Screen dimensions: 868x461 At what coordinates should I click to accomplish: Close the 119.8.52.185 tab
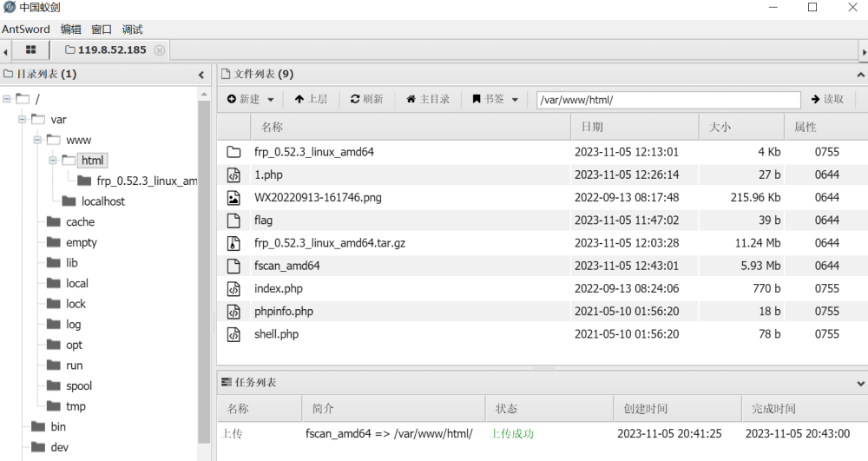coord(160,50)
